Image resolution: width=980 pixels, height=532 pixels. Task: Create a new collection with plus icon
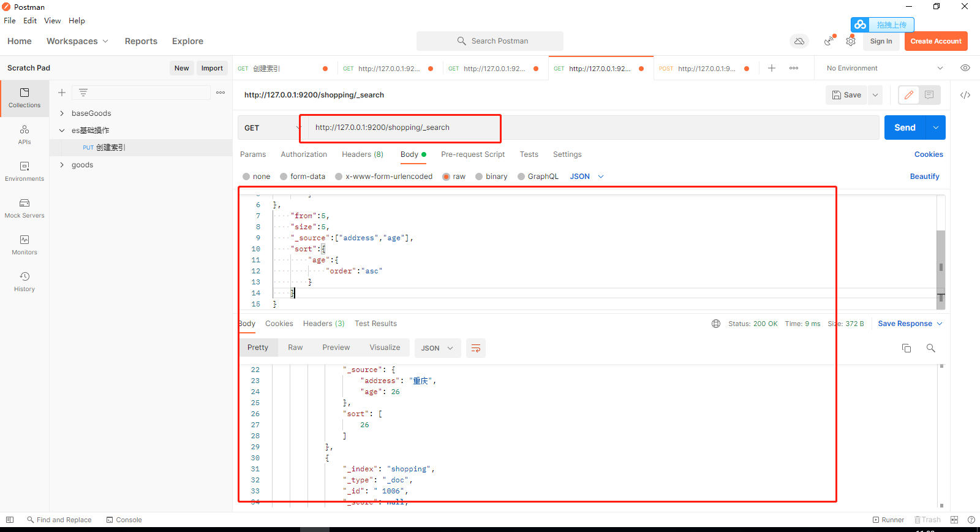62,93
